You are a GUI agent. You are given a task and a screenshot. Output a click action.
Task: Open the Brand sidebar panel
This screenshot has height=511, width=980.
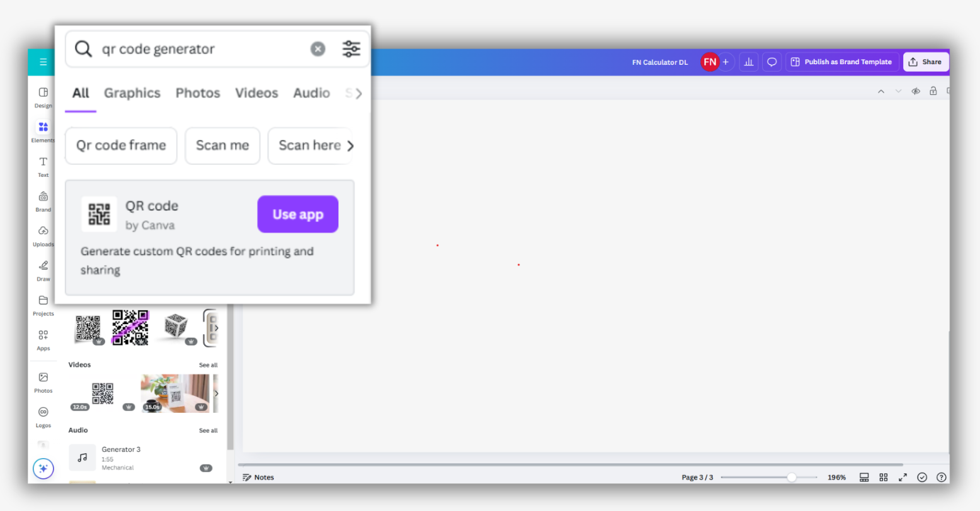point(43,201)
